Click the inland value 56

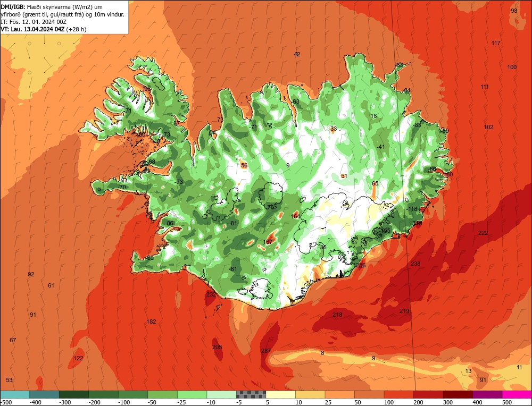click(244, 165)
